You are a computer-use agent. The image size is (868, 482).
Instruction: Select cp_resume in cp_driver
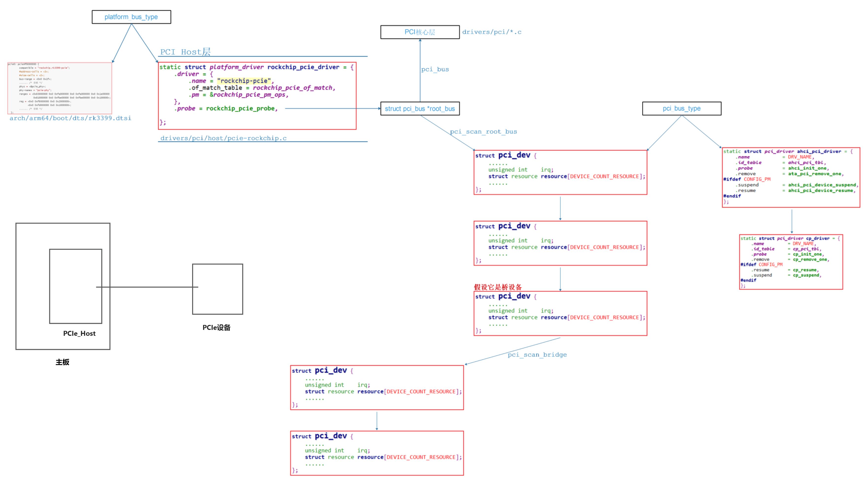click(x=804, y=270)
